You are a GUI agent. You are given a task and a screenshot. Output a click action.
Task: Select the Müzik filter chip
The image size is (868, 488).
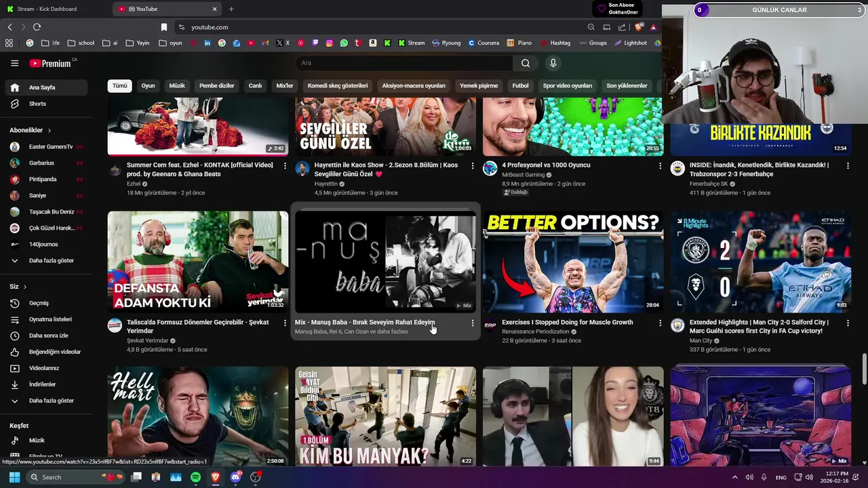pos(177,86)
